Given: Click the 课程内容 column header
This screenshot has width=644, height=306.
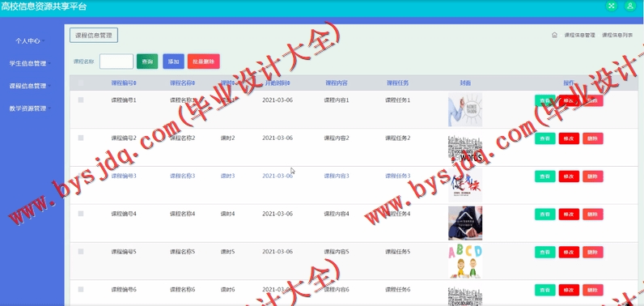Looking at the screenshot, I should [337, 83].
